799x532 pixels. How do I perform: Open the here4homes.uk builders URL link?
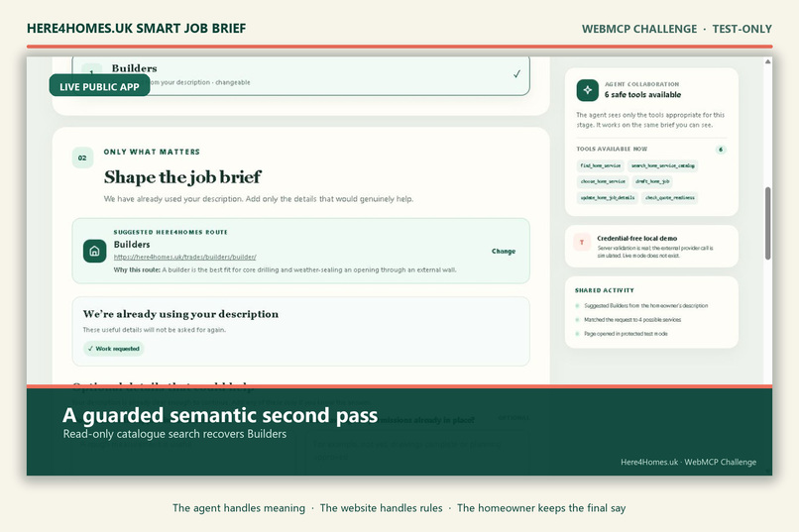(184, 258)
